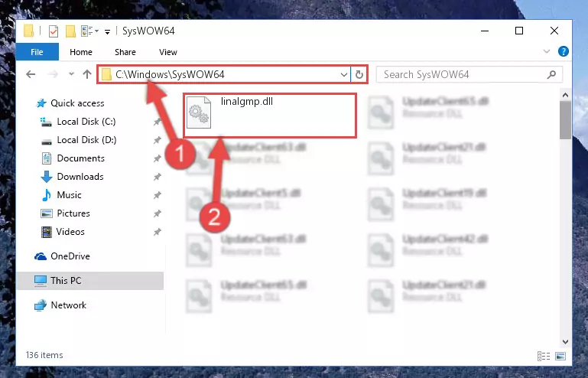
Task: Go forward with the Forward arrow
Action: click(53, 74)
